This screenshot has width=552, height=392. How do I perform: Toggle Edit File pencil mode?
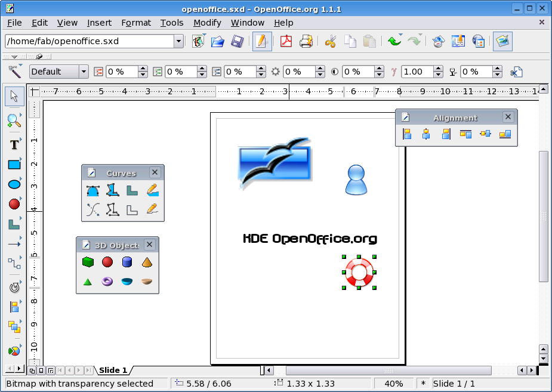click(x=262, y=42)
